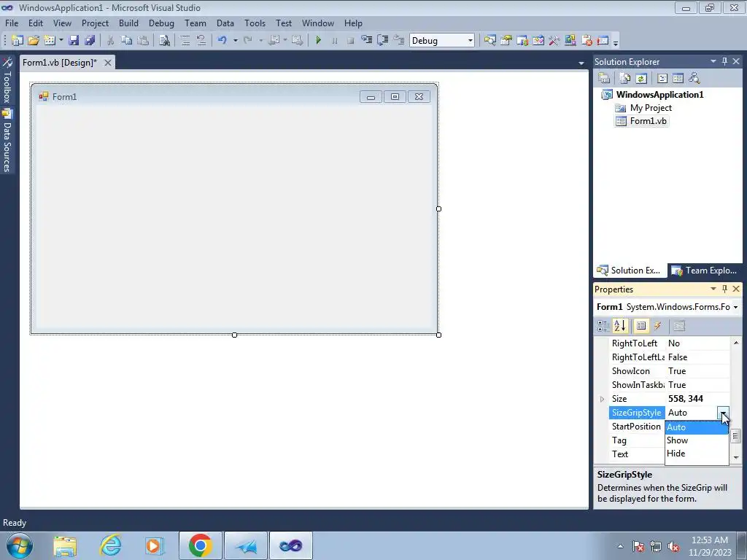Open the Undo history dropdown arrow
The height and width of the screenshot is (560, 747).
point(236,41)
